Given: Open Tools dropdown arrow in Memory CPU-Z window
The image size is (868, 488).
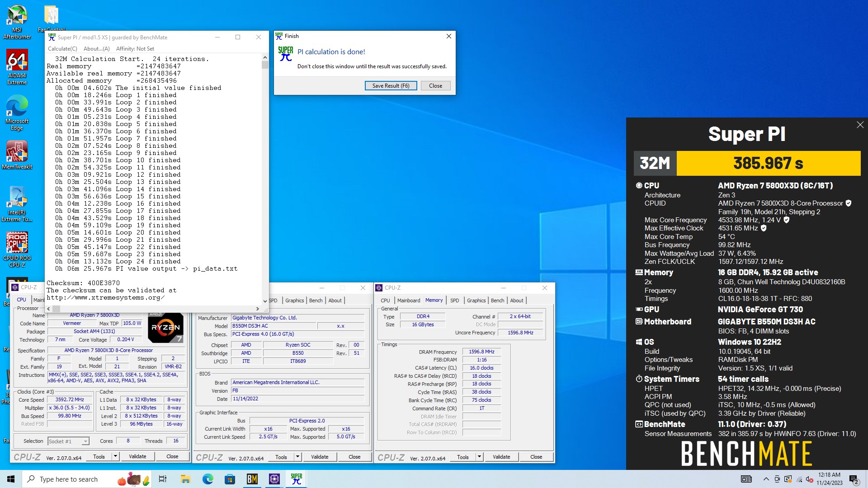Looking at the screenshot, I should point(479,457).
